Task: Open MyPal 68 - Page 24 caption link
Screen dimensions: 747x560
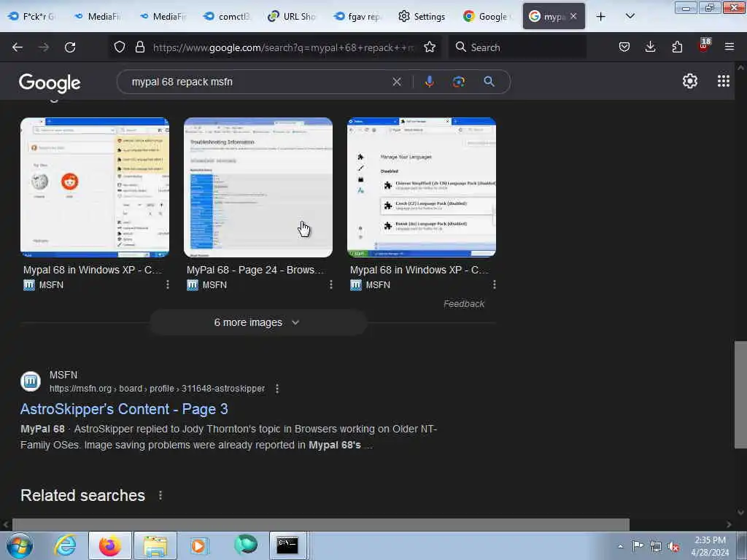Action: pyautogui.click(x=255, y=270)
